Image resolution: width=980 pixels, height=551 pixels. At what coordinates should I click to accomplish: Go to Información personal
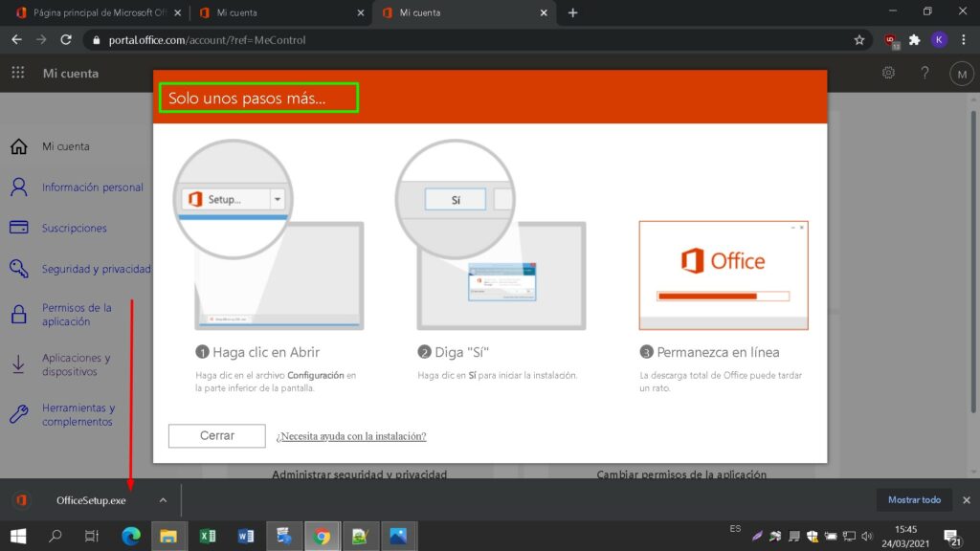[92, 187]
